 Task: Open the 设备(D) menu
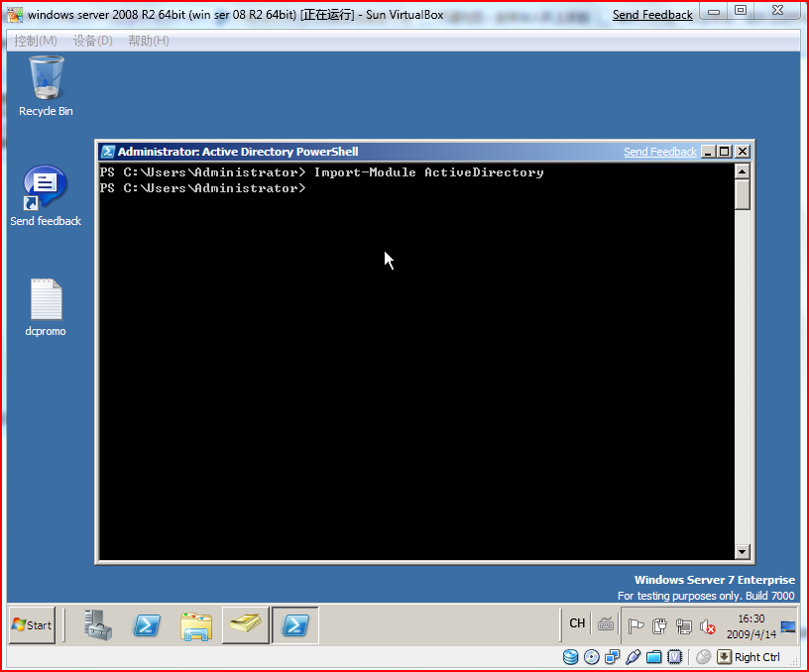93,41
